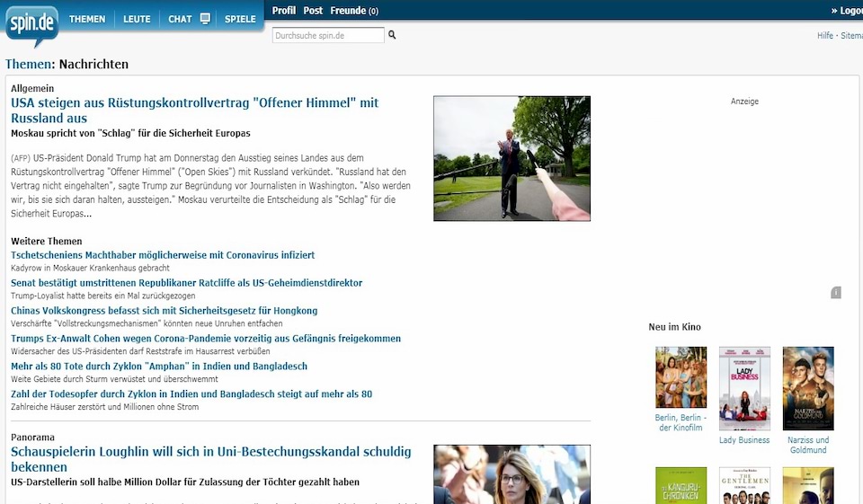
Task: Click the 'Berlin, Berlin - der Kinofilm' title link
Action: pos(681,422)
